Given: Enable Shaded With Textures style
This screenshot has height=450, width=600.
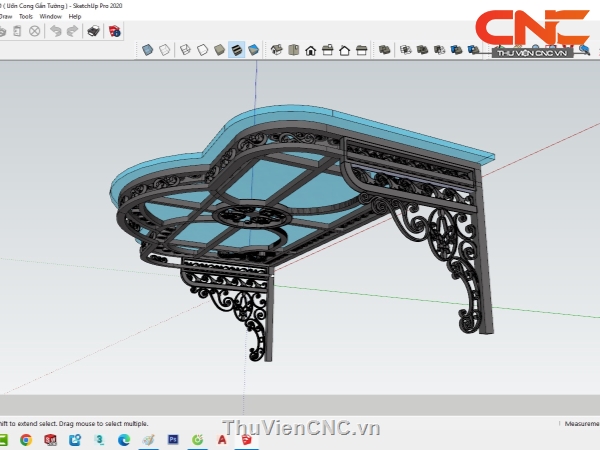Looking at the screenshot, I should coord(237,49).
